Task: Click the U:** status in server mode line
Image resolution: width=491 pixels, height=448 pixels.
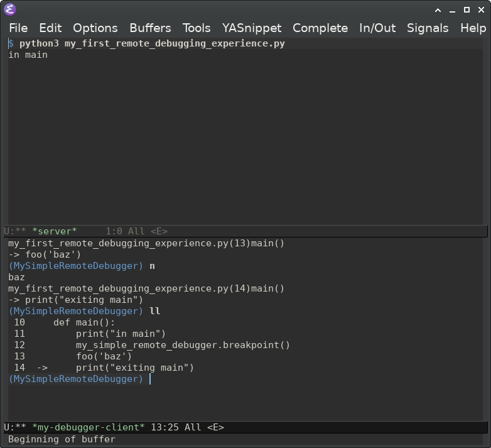Action: 14,231
